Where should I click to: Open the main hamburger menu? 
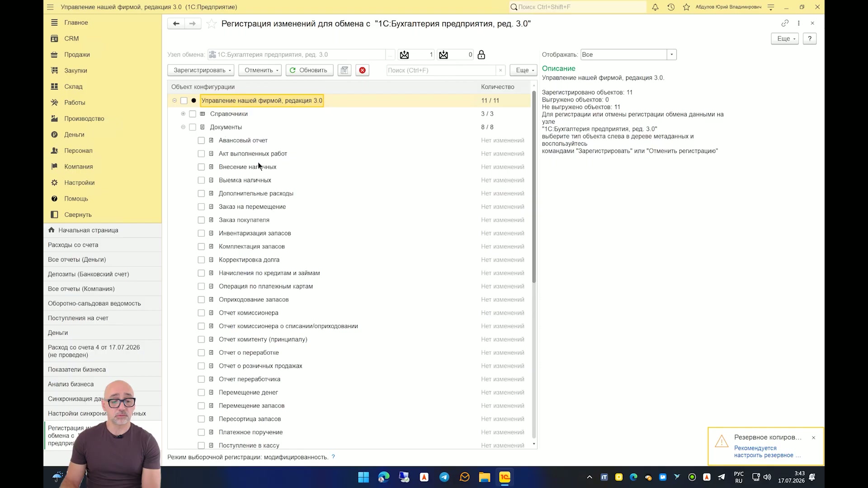point(50,7)
